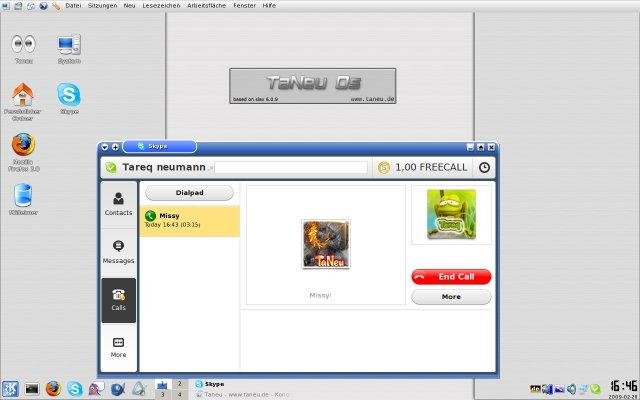
Task: Open the Arbeitsfläche menu
Action: pyautogui.click(x=207, y=6)
